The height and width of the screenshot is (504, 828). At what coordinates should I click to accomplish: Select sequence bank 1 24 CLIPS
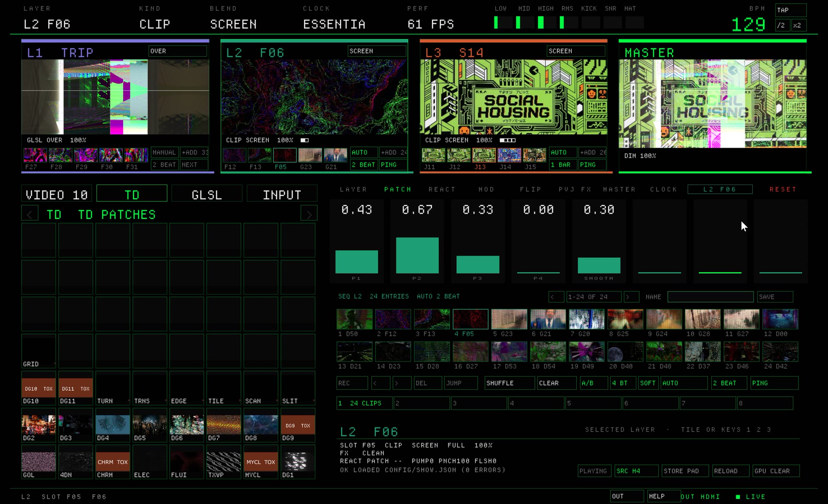364,403
